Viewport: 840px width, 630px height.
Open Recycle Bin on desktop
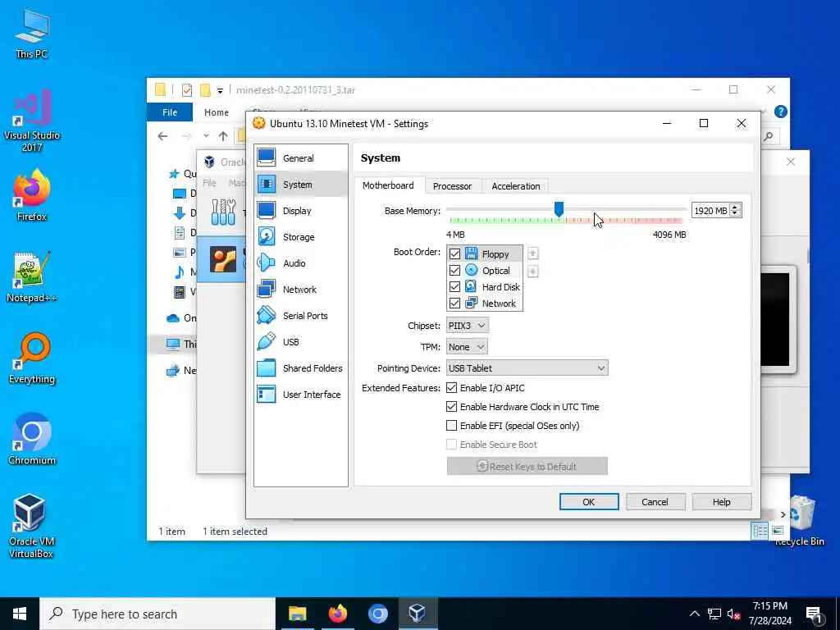[799, 521]
